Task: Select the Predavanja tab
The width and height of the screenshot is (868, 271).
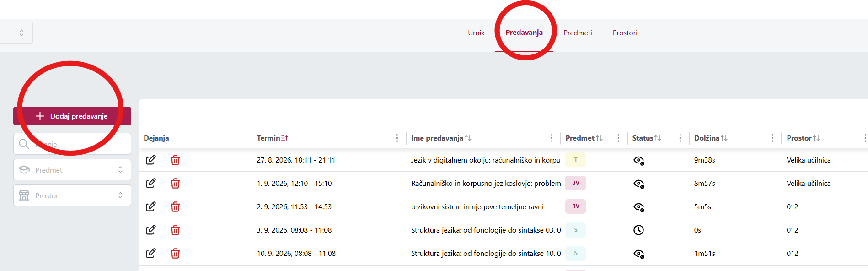Action: [x=524, y=33]
